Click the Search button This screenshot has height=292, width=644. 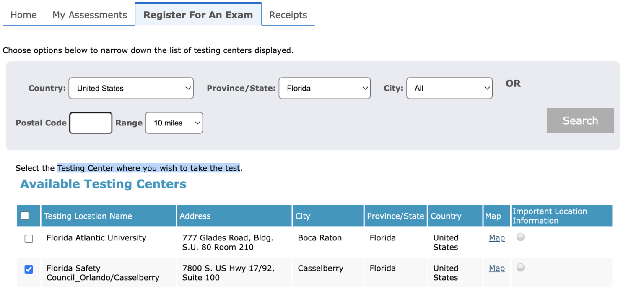point(580,120)
